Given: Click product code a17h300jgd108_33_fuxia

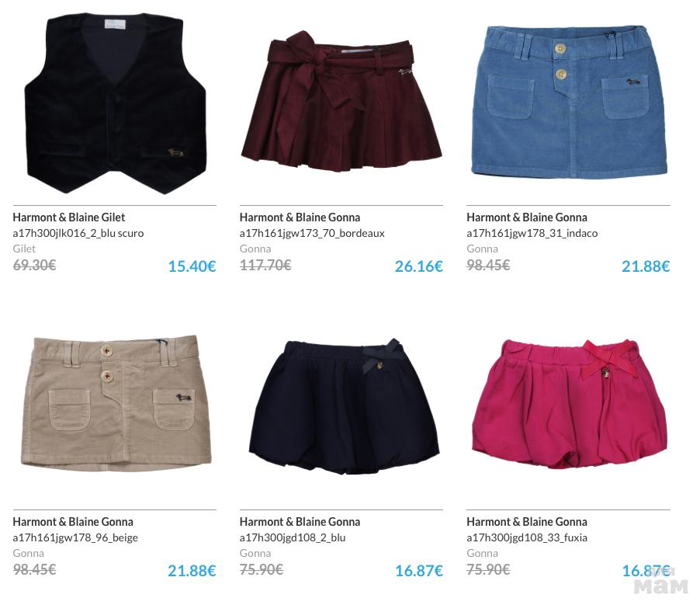Looking at the screenshot, I should 527,537.
